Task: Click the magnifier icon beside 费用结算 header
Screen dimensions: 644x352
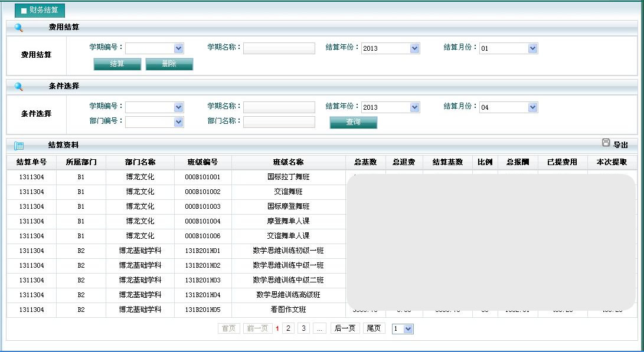Action: pyautogui.click(x=19, y=28)
